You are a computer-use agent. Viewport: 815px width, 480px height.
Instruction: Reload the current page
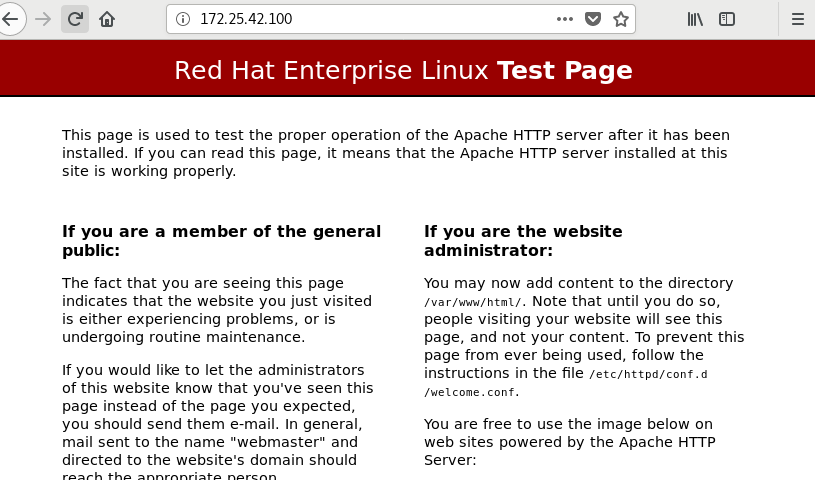[75, 19]
